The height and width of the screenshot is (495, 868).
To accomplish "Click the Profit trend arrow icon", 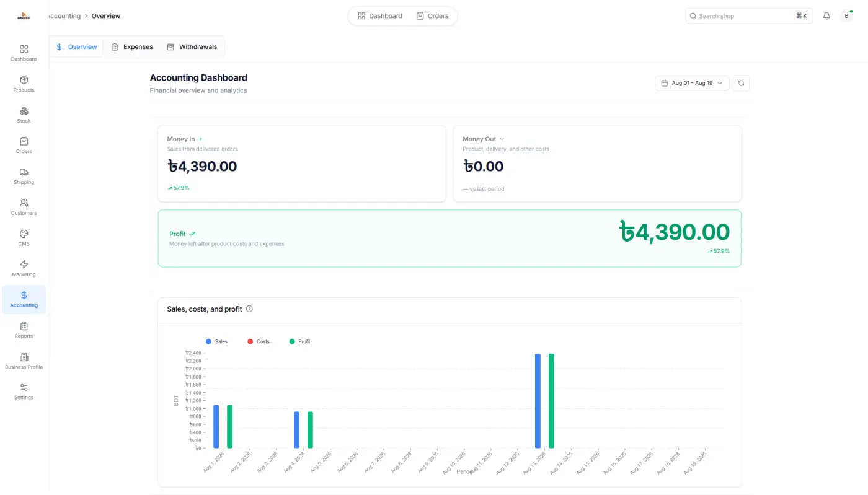I will [x=192, y=234].
